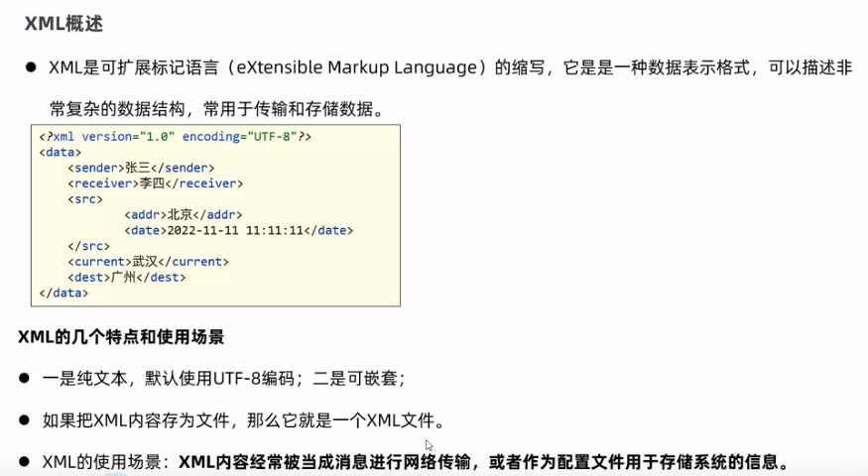Click the <date>2022-11-11 11:11:11</date> line
Screen dimensions: 868x476
(x=239, y=230)
